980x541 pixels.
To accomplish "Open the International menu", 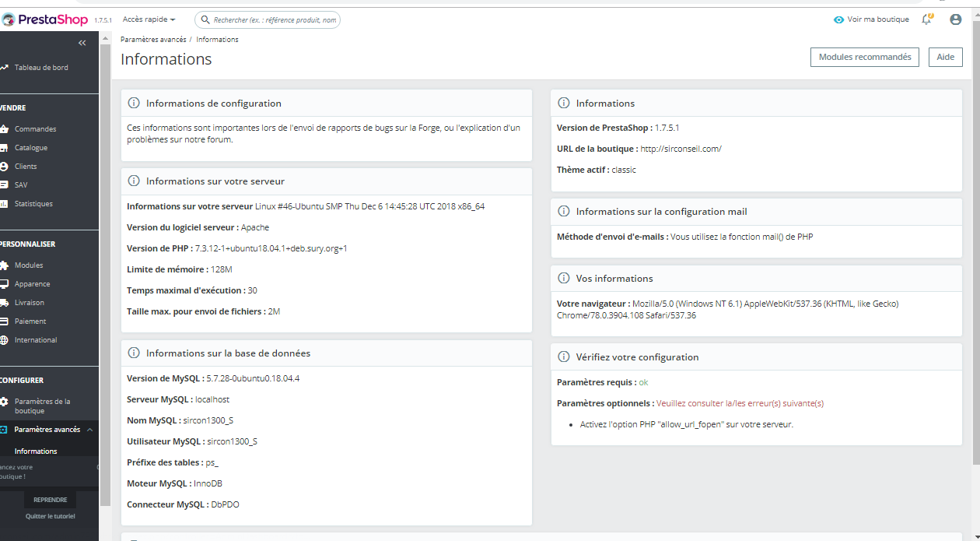I will [36, 340].
